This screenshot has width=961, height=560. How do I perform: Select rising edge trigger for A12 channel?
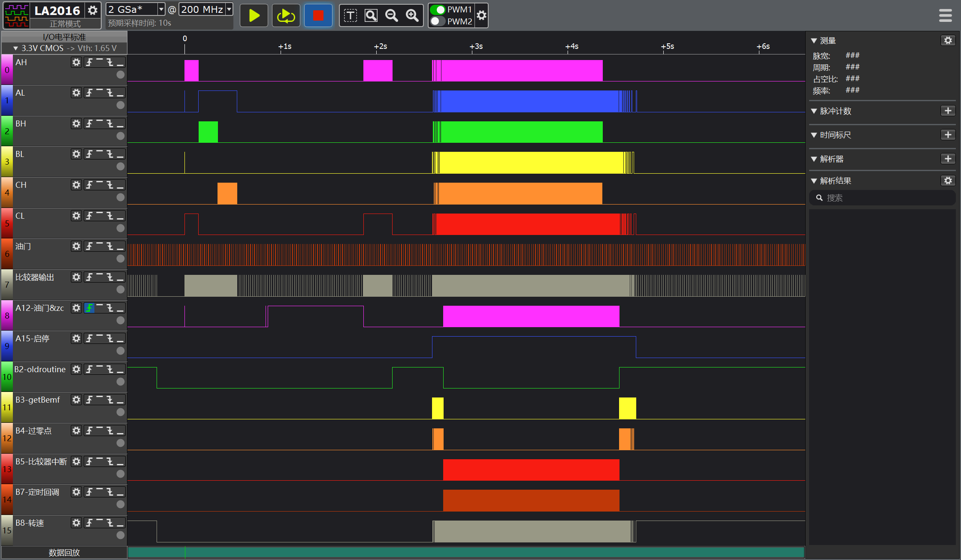click(89, 308)
